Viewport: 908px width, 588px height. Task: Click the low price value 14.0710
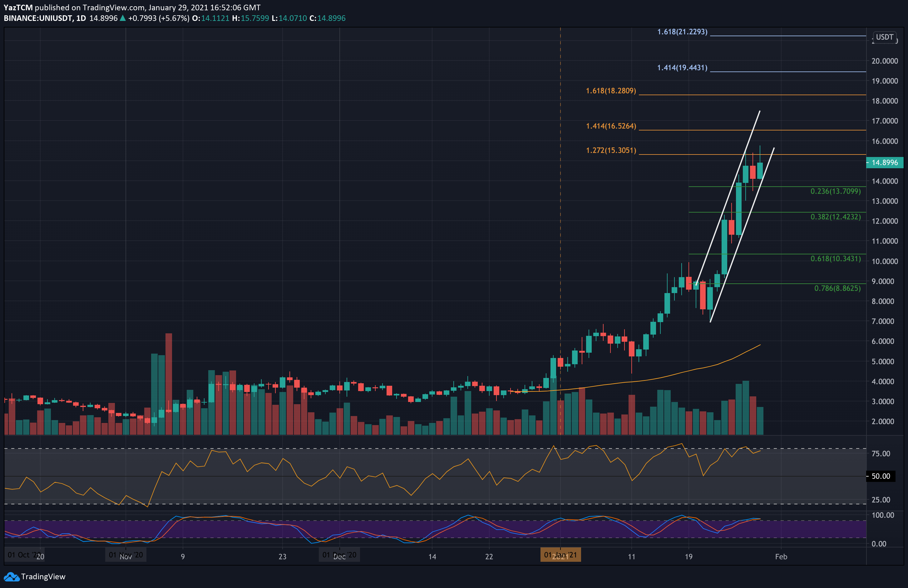[293, 18]
